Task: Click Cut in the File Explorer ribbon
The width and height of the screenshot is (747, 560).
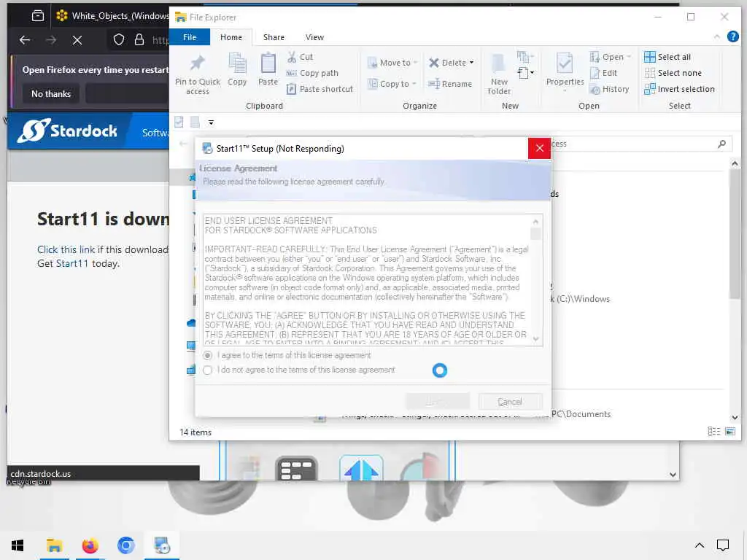Action: tap(300, 57)
